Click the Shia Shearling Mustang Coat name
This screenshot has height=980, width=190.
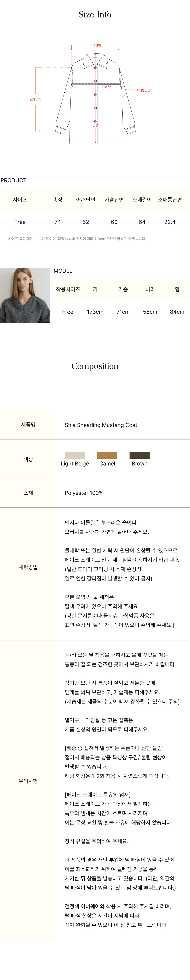point(101,425)
